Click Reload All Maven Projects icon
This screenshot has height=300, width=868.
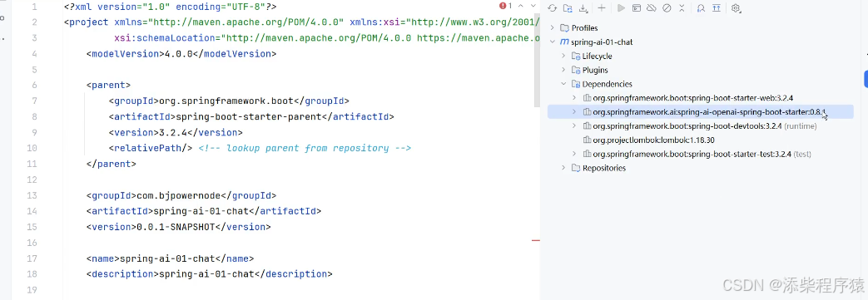[x=552, y=7]
